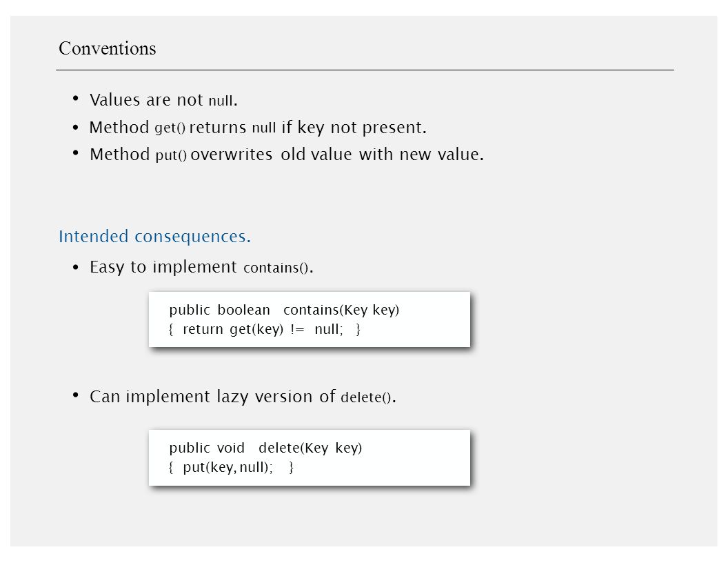Click 'returns null if key not present' text
728x563 pixels.
click(308, 127)
